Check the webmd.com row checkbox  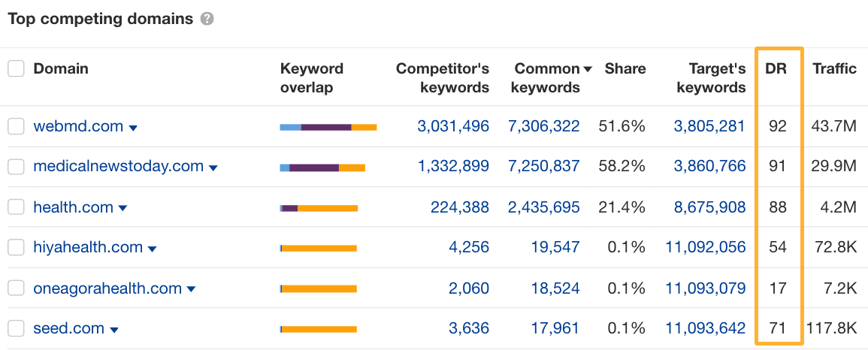coord(16,127)
